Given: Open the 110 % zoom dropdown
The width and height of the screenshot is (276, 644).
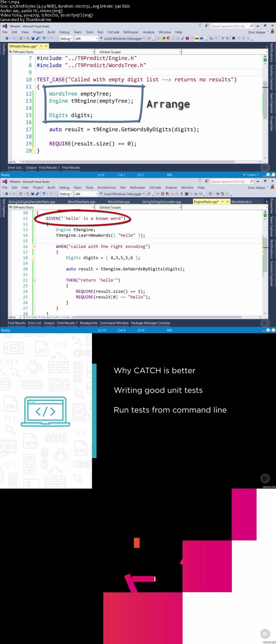Looking at the screenshot, I should pos(20,162).
